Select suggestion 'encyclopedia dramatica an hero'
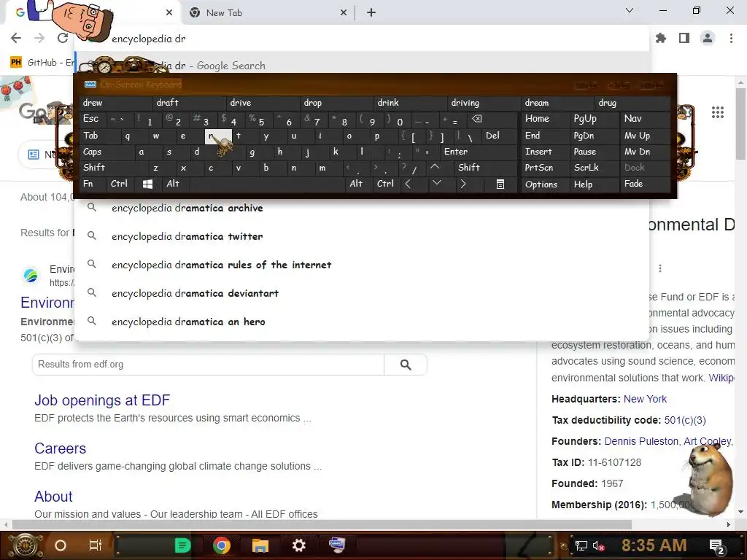This screenshot has width=747, height=560. (362, 322)
